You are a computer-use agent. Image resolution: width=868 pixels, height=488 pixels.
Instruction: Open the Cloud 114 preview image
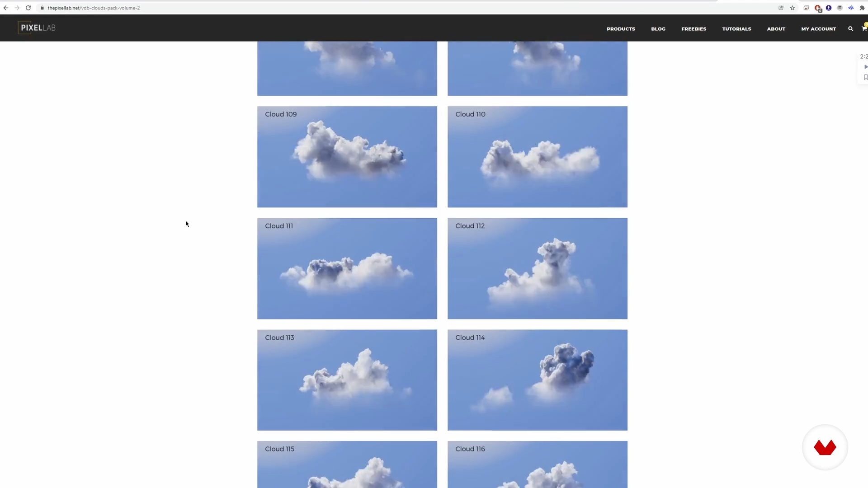click(538, 380)
